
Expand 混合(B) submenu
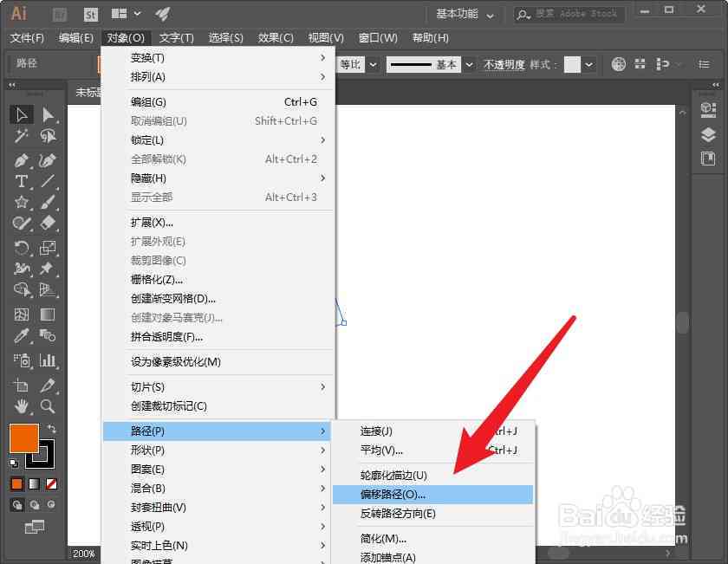(x=218, y=489)
